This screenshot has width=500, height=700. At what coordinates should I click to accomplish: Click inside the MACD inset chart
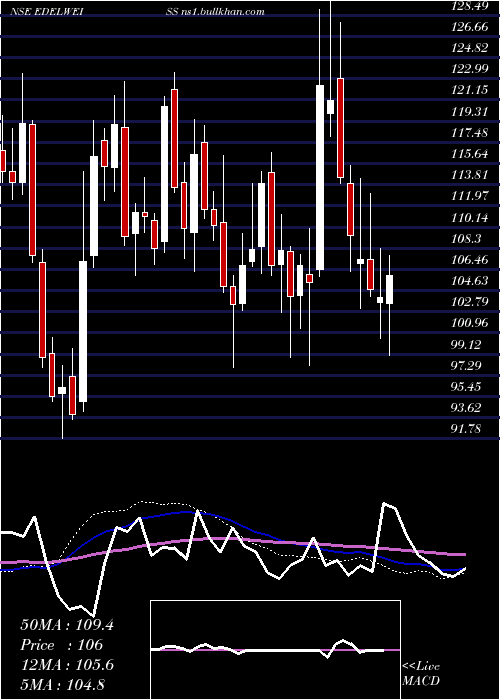(x=275, y=650)
